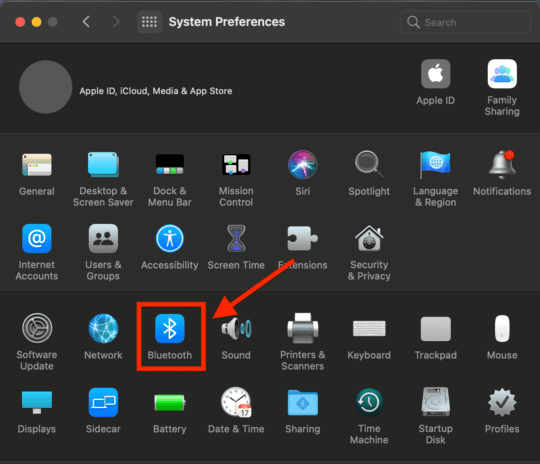Click Apple ID, iCloud, Media & App Store text

click(x=156, y=91)
